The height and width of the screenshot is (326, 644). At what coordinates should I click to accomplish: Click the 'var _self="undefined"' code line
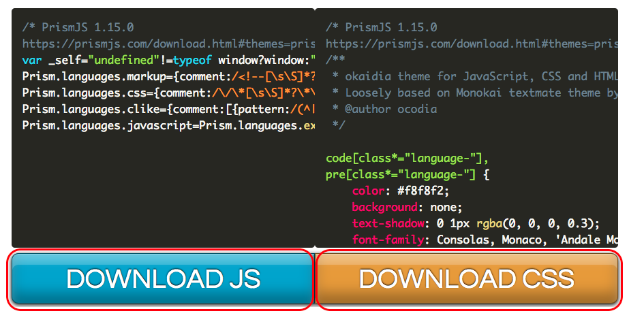[168, 61]
